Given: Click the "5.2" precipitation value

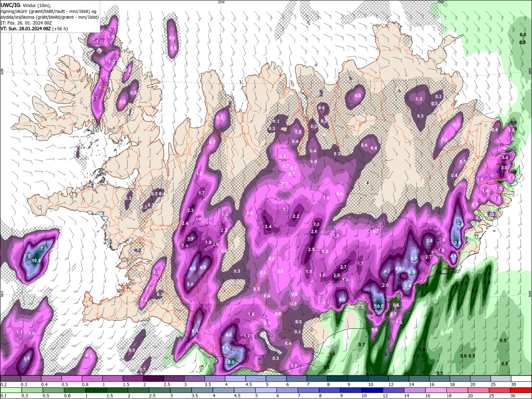Looking at the screenshot, I should [x=414, y=259].
